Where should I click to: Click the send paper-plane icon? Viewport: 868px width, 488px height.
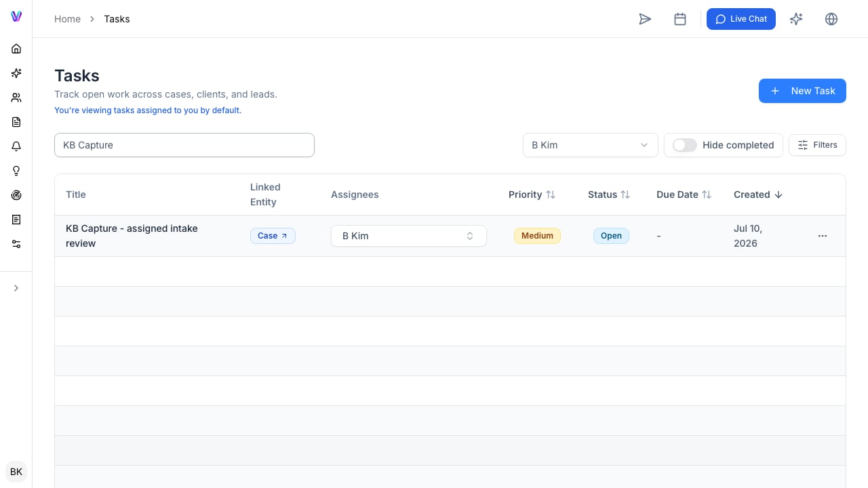(x=645, y=19)
